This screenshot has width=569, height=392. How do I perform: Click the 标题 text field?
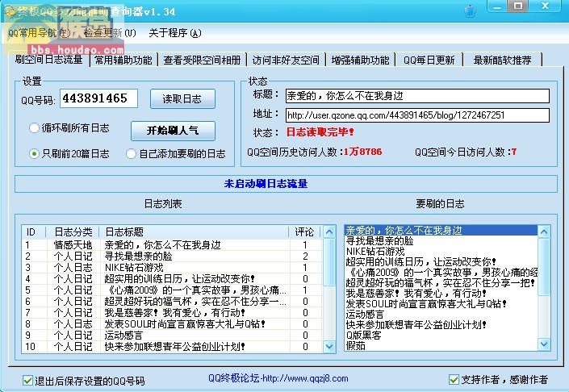(x=417, y=96)
